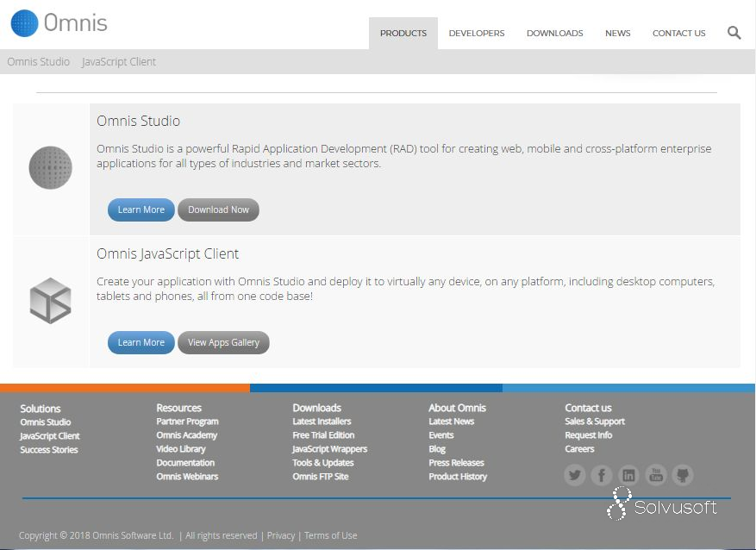Open the Terms of Use link

click(331, 535)
